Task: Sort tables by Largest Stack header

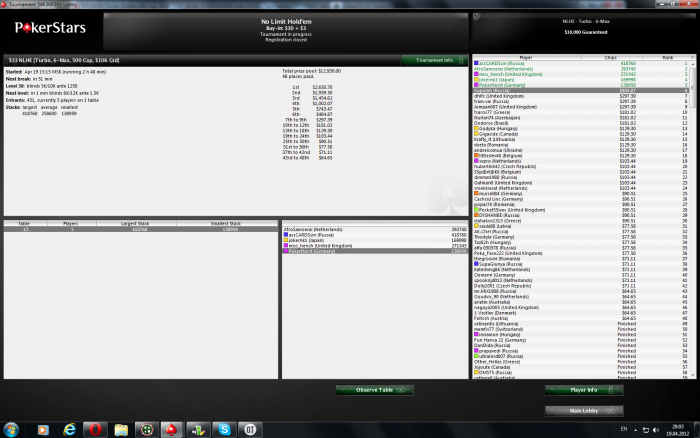Action: point(136,223)
